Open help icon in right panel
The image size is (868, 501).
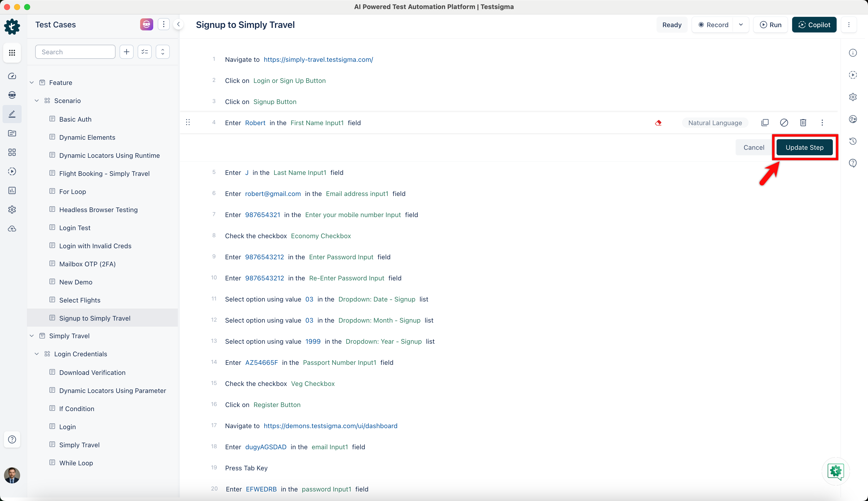click(853, 163)
